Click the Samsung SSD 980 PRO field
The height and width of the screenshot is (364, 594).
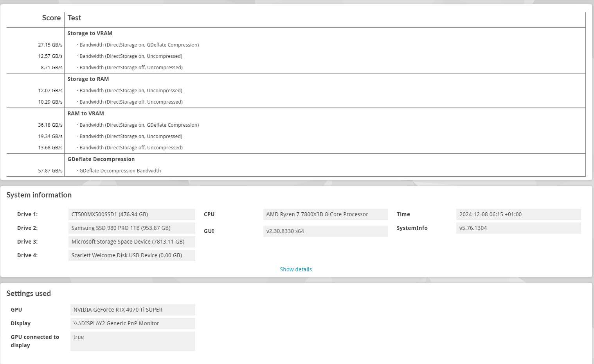point(131,228)
